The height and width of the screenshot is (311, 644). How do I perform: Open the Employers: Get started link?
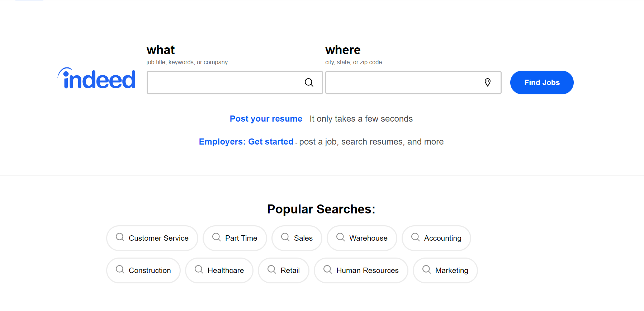pos(246,141)
